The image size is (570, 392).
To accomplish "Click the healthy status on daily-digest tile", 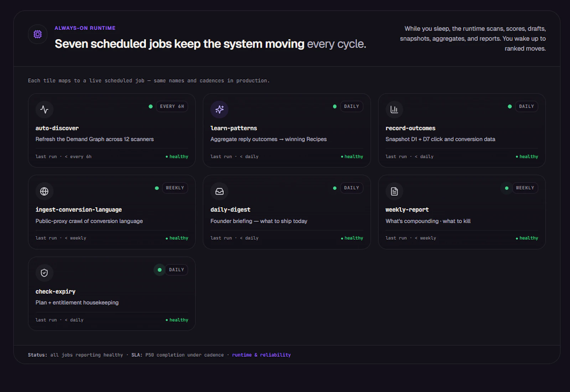I will [x=352, y=238].
